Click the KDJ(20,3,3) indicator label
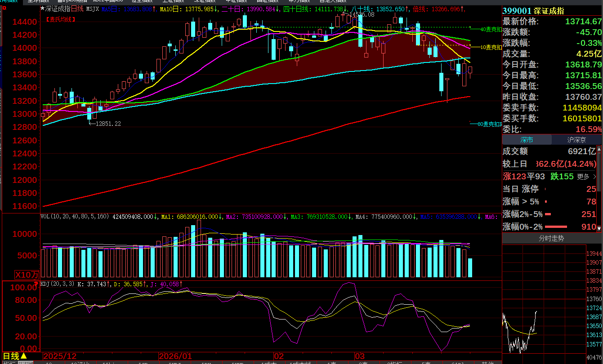The height and width of the screenshot is (364, 603). [58, 284]
